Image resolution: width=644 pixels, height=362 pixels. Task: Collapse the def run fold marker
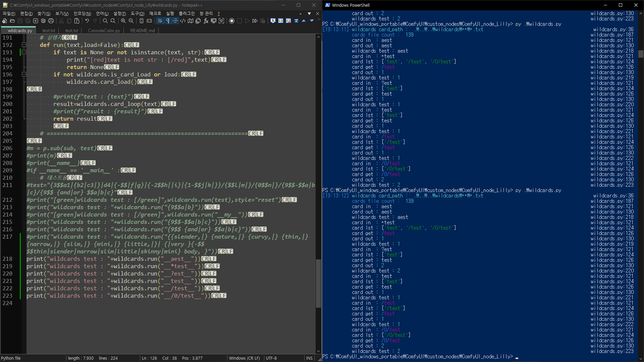24,45
